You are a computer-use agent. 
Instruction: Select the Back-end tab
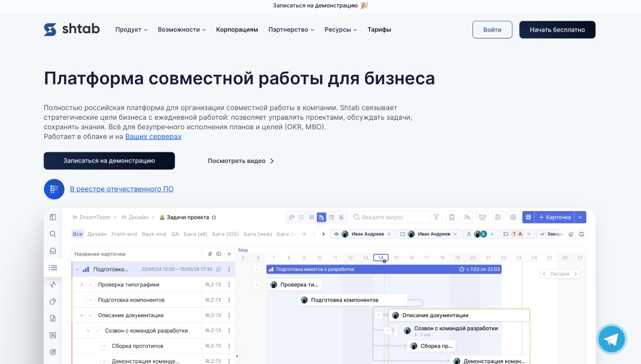[154, 234]
